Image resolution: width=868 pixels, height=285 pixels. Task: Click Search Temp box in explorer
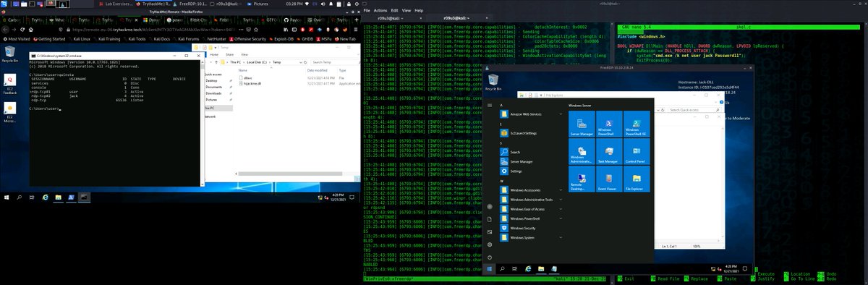coord(336,62)
